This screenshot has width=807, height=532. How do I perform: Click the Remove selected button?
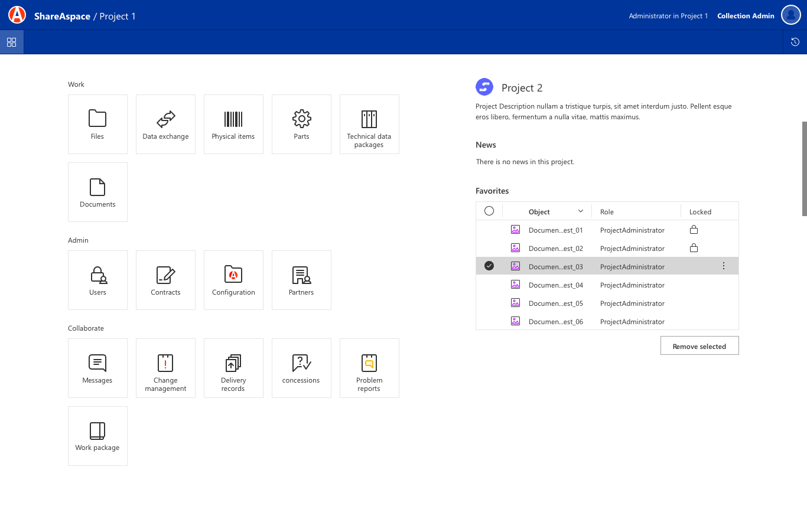tap(699, 346)
